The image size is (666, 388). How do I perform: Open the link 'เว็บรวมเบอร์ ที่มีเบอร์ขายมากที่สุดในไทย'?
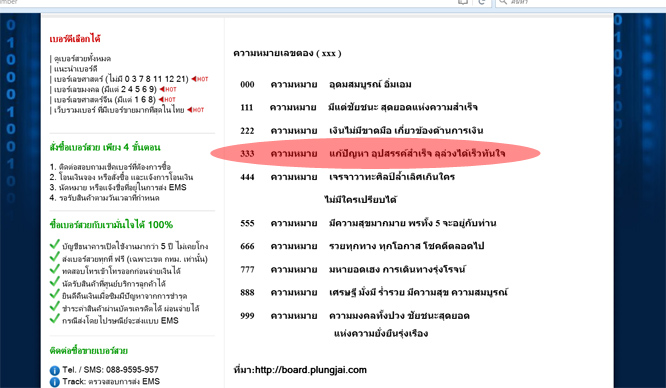tap(119, 110)
